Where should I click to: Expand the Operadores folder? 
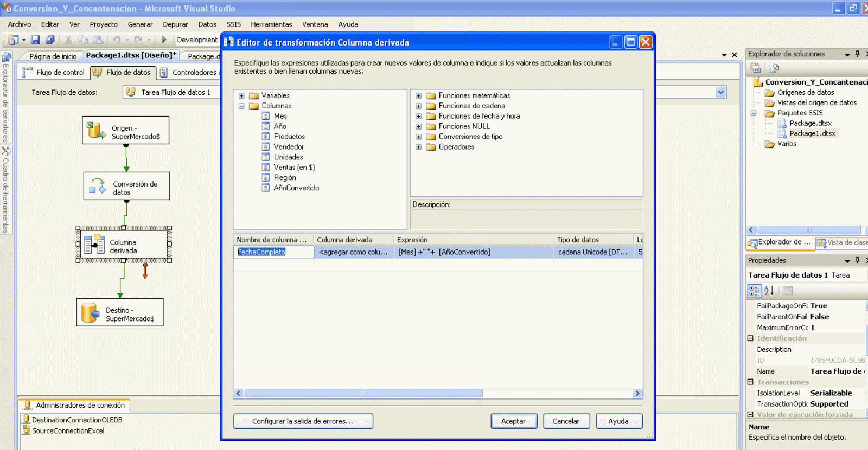(x=418, y=147)
